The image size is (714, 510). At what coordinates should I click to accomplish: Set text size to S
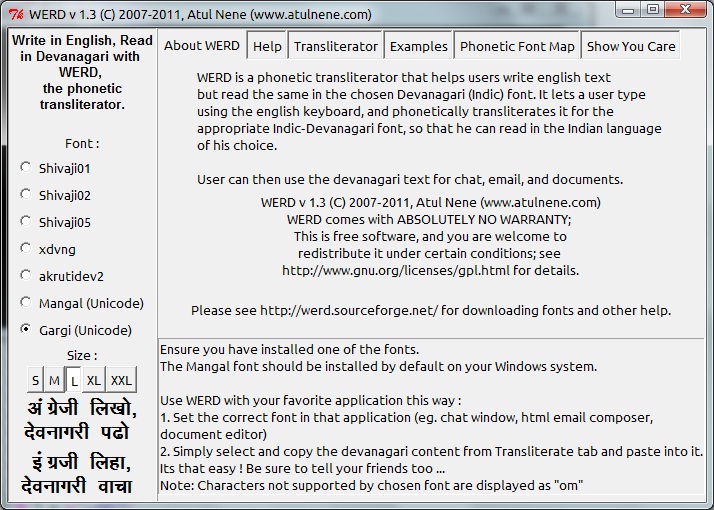[35, 380]
